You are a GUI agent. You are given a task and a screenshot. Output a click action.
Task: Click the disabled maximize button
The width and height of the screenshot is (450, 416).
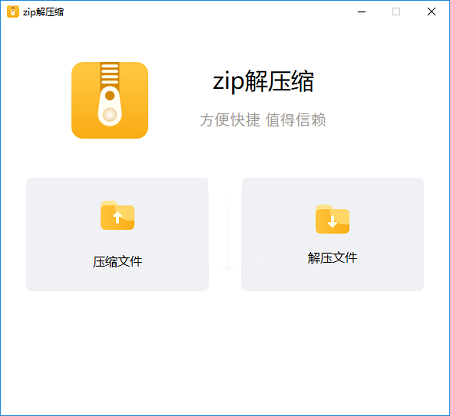tap(396, 12)
